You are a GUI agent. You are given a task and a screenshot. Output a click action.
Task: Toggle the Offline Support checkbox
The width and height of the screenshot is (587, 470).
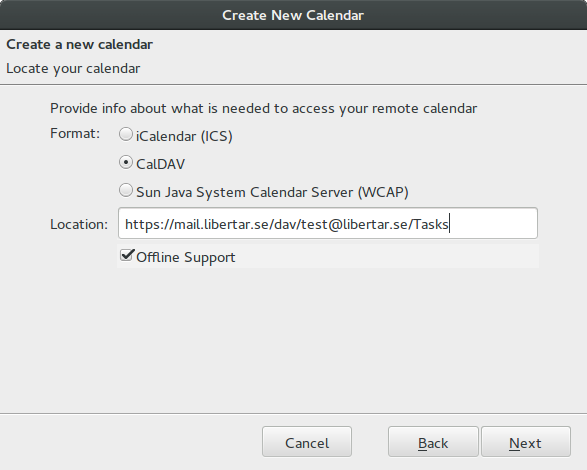pyautogui.click(x=127, y=255)
